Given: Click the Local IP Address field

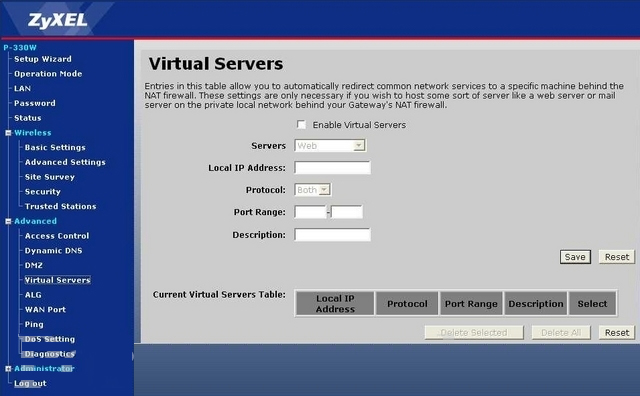Looking at the screenshot, I should click(332, 167).
